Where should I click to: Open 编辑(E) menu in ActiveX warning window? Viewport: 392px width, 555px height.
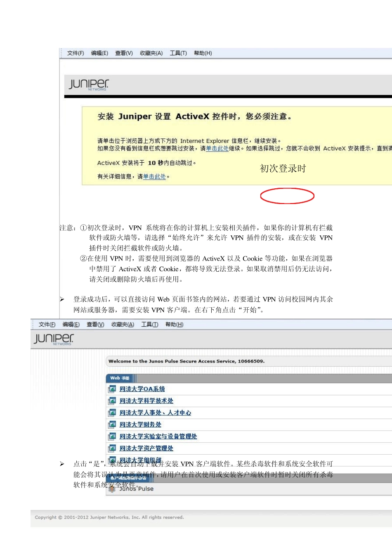pyautogui.click(x=99, y=53)
